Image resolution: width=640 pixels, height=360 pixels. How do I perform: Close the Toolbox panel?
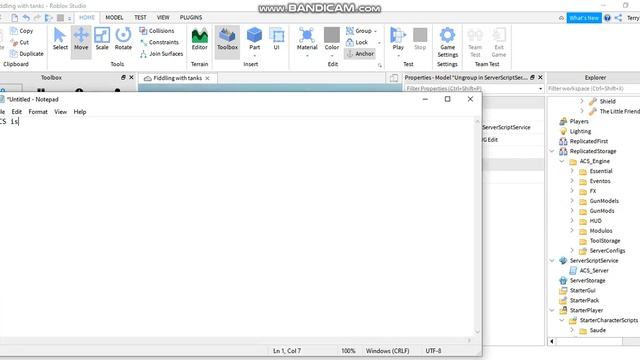131,77
